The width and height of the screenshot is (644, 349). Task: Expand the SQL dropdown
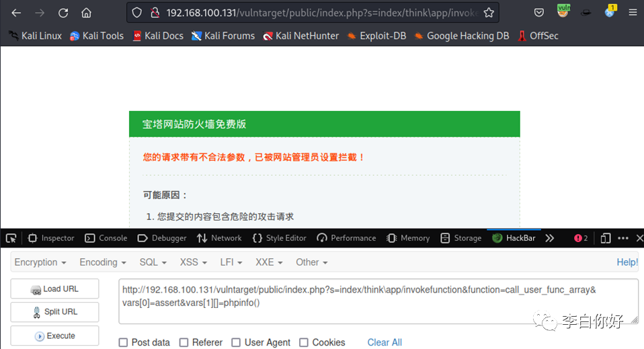(x=153, y=262)
